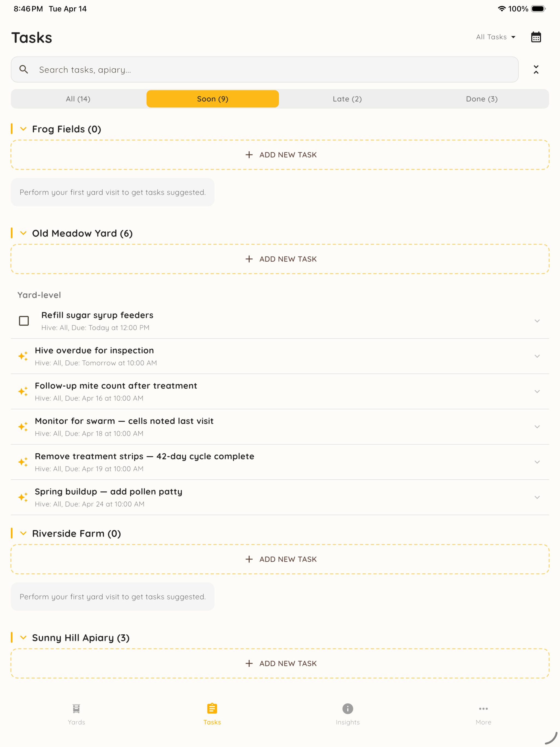Select the Soon (9) tab
This screenshot has width=560, height=747.
point(212,99)
